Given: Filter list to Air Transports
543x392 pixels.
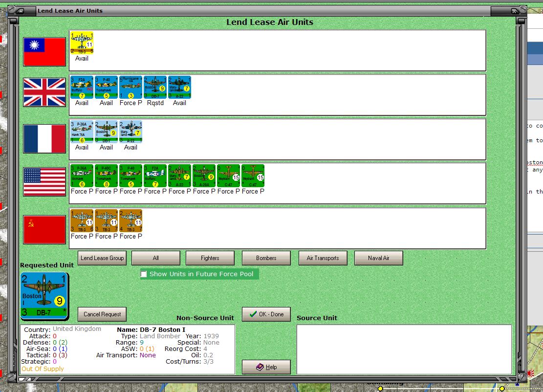Looking at the screenshot, I should point(323,258).
